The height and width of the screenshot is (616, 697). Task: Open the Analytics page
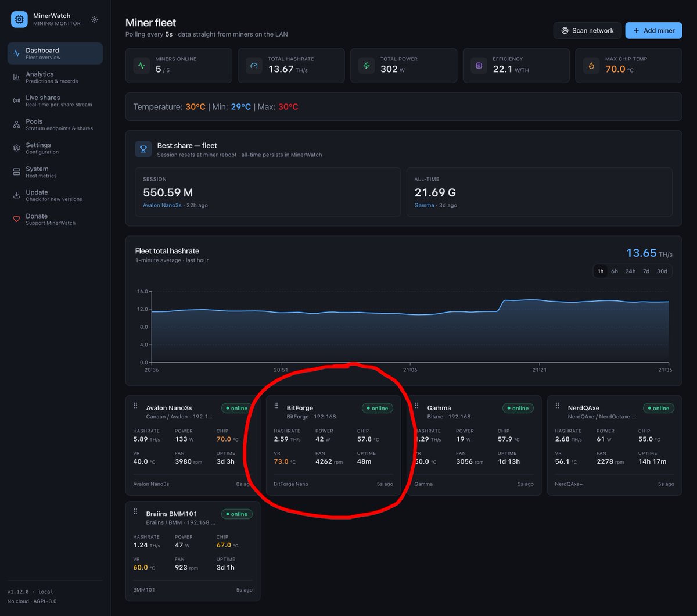(x=55, y=77)
